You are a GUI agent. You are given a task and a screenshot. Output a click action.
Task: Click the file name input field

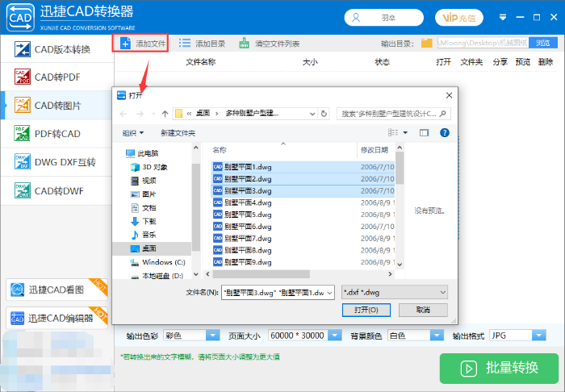pyautogui.click(x=274, y=292)
